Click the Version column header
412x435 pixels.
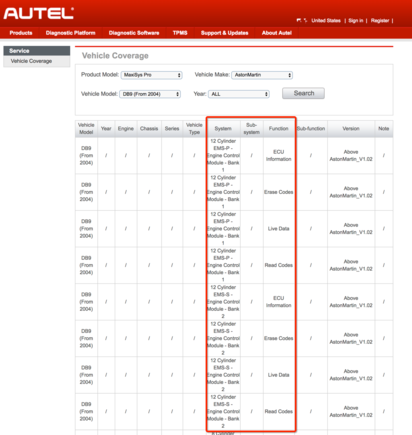[351, 129]
